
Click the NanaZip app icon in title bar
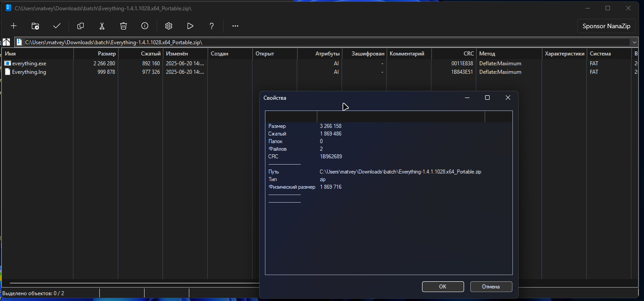9,8
